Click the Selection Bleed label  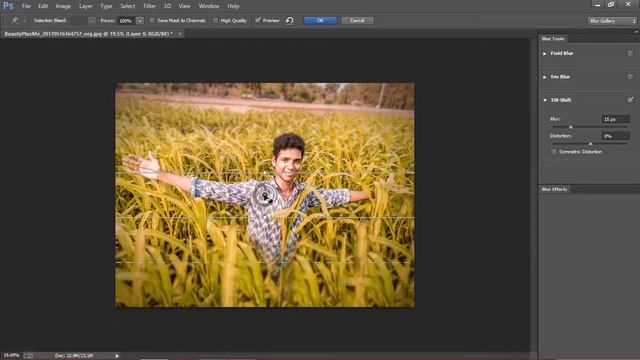tap(50, 20)
